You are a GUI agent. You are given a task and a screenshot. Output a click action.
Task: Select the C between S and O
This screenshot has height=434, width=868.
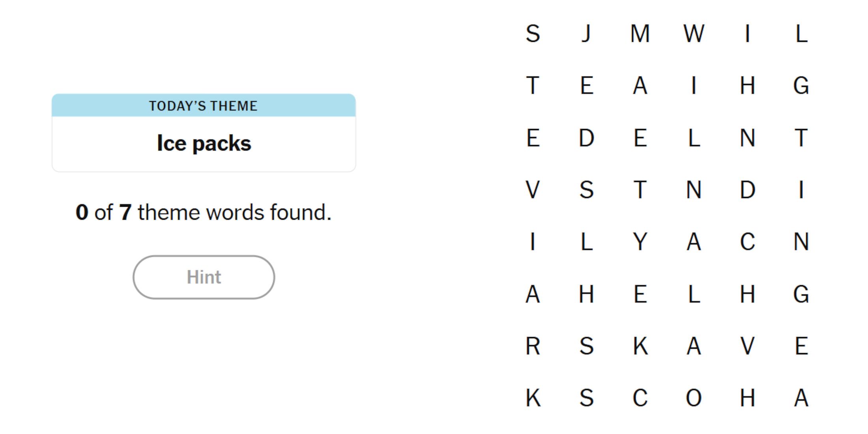point(640,398)
